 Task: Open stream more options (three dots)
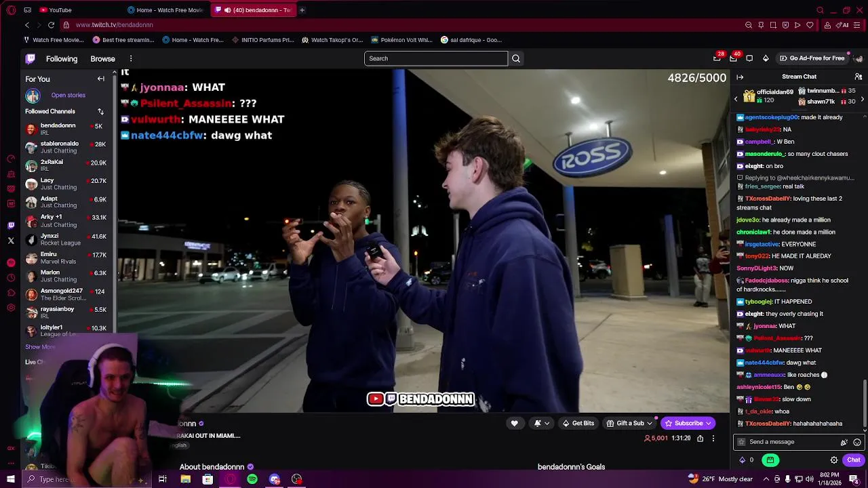(713, 439)
